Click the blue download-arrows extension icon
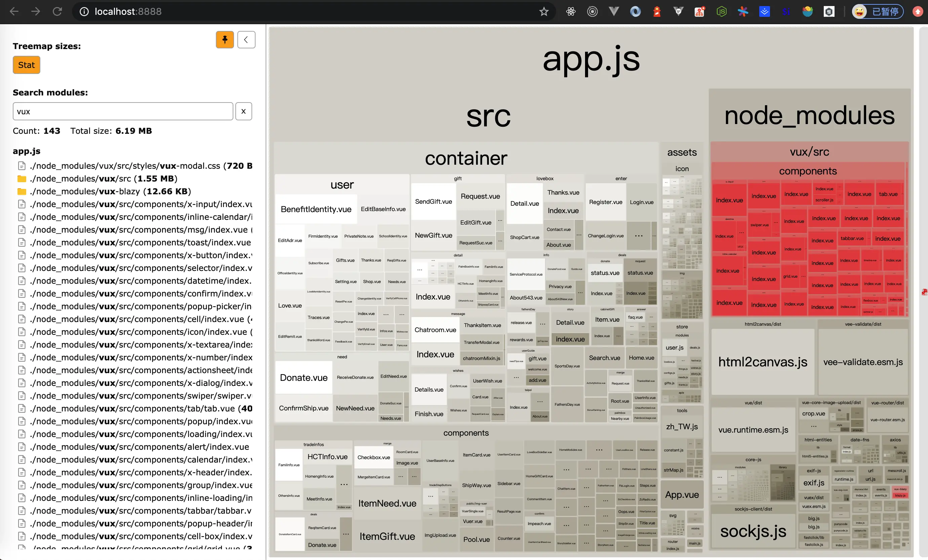 click(x=764, y=12)
